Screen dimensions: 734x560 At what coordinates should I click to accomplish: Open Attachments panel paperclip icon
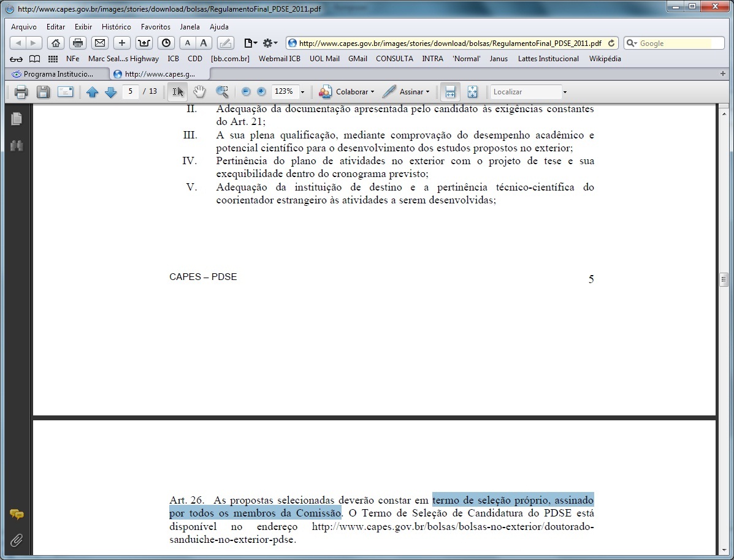click(17, 540)
